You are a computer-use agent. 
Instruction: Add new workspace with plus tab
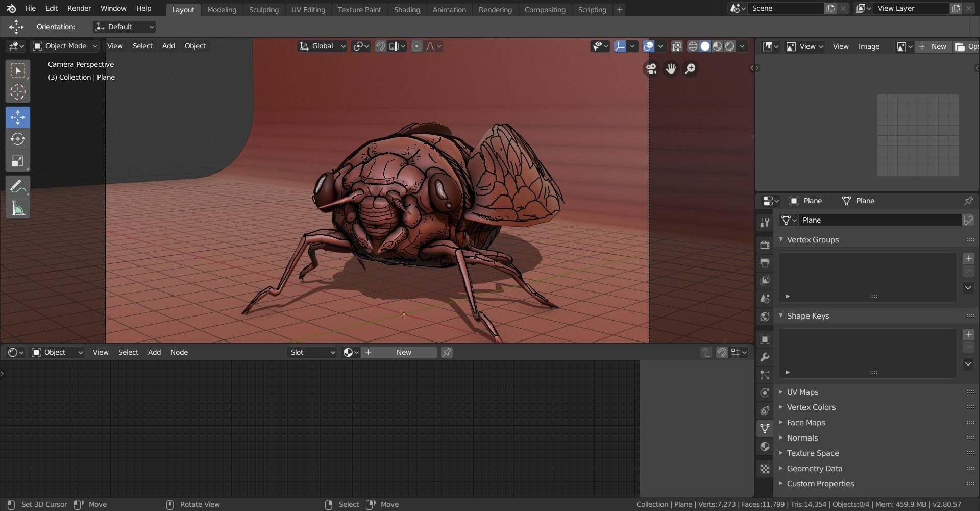pos(620,10)
